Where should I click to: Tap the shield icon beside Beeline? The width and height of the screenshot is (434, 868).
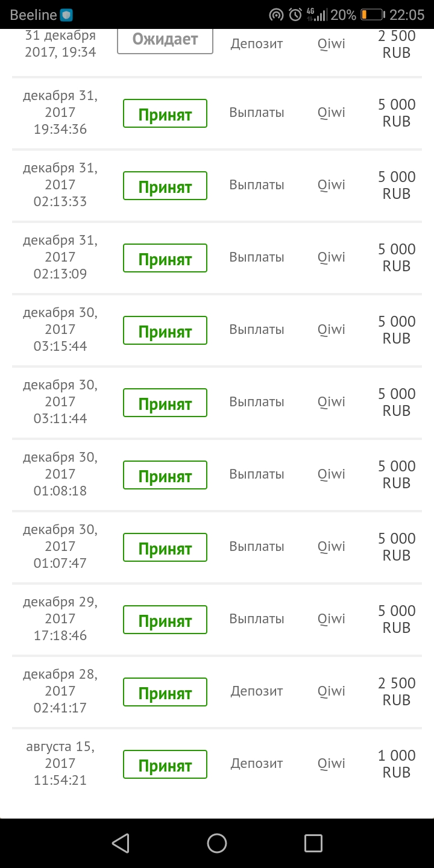tap(66, 15)
